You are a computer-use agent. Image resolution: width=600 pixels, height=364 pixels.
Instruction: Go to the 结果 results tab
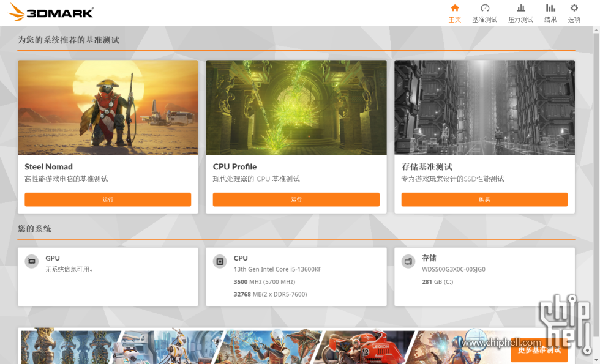point(550,13)
